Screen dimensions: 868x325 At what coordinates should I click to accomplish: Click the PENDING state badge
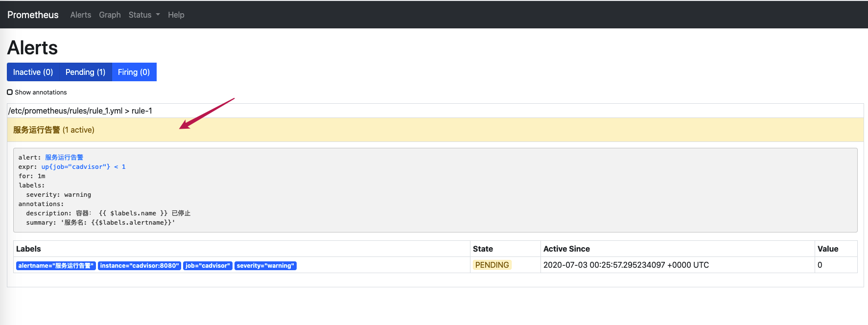point(492,265)
